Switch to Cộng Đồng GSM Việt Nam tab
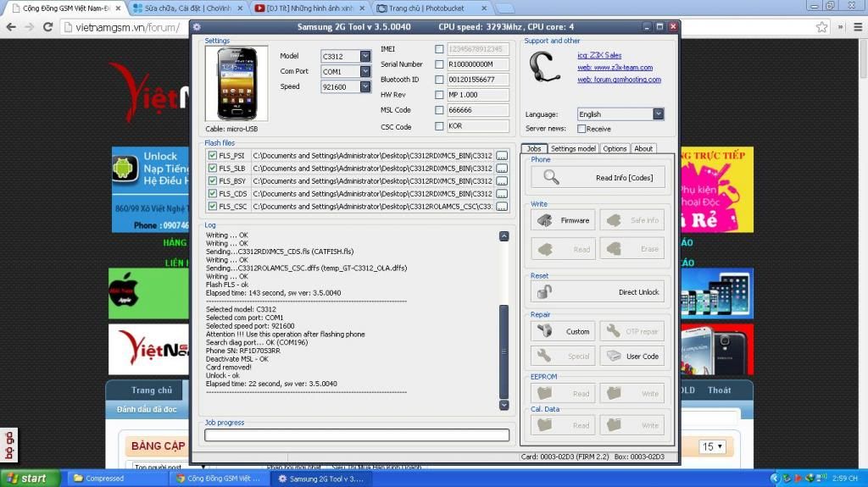 pos(65,8)
